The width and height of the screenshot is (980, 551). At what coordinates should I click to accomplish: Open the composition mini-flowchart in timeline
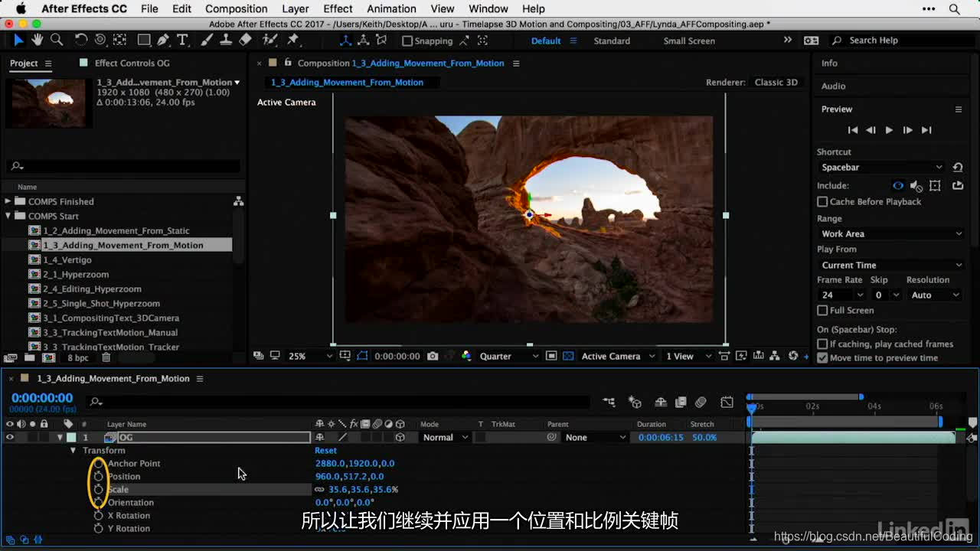point(609,402)
